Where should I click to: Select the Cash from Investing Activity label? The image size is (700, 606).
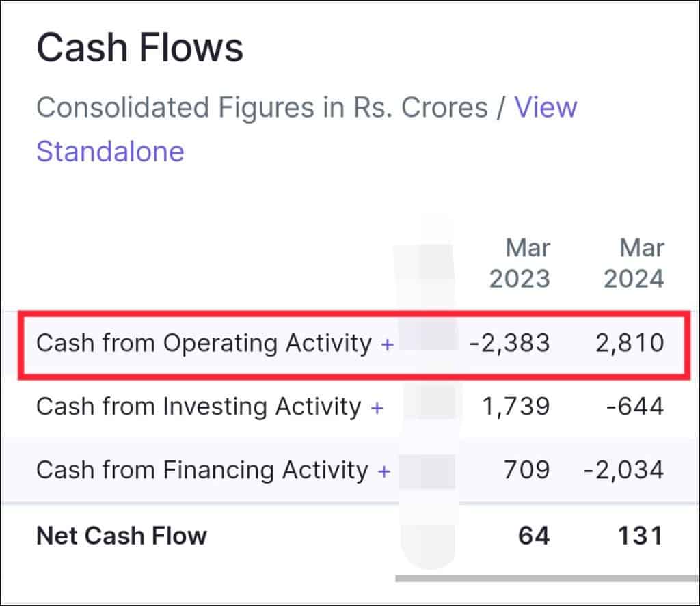point(198,407)
